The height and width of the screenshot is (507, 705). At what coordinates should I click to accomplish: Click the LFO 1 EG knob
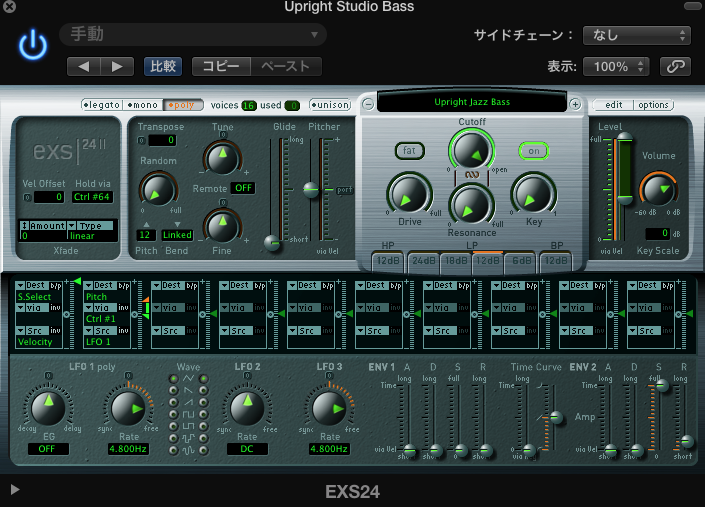(48, 408)
